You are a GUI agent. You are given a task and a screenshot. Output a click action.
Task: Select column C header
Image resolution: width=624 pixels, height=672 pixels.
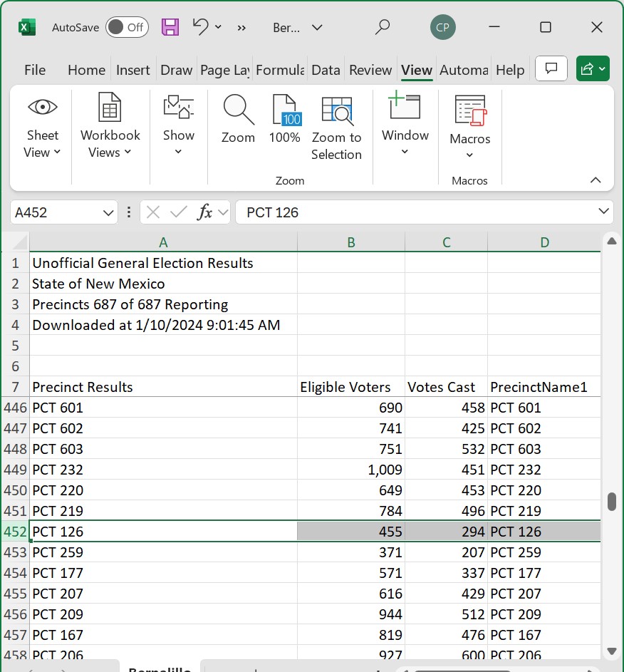pos(446,242)
